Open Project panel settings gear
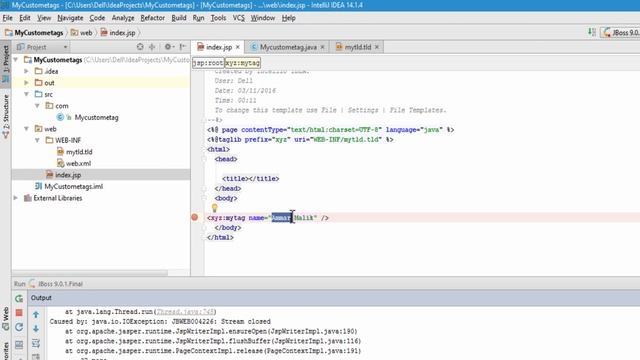 (168, 47)
